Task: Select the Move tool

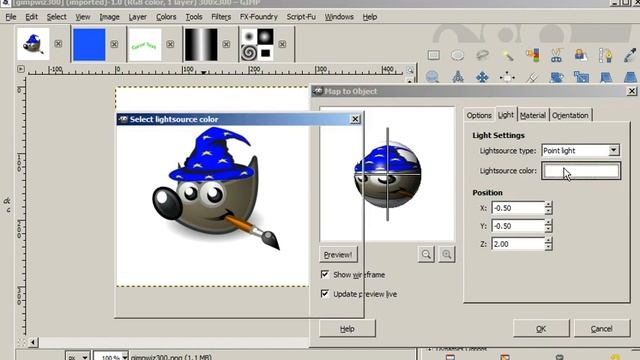Action: pyautogui.click(x=482, y=77)
